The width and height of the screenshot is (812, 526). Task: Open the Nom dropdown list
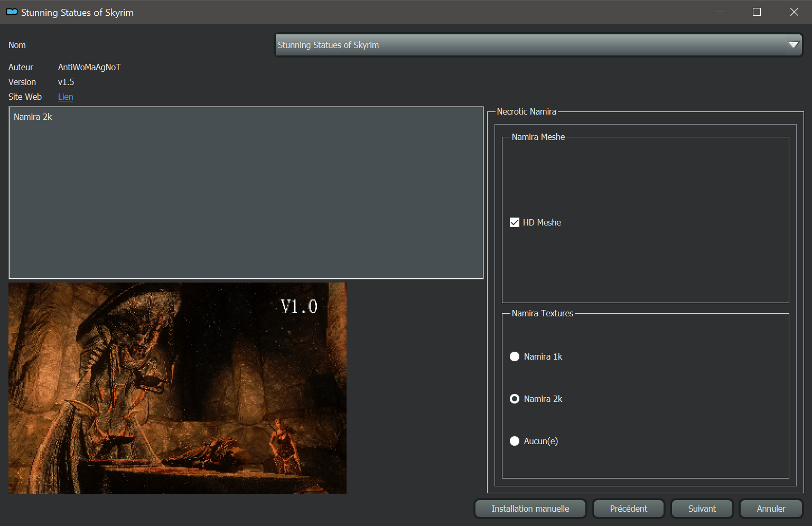[539, 45]
